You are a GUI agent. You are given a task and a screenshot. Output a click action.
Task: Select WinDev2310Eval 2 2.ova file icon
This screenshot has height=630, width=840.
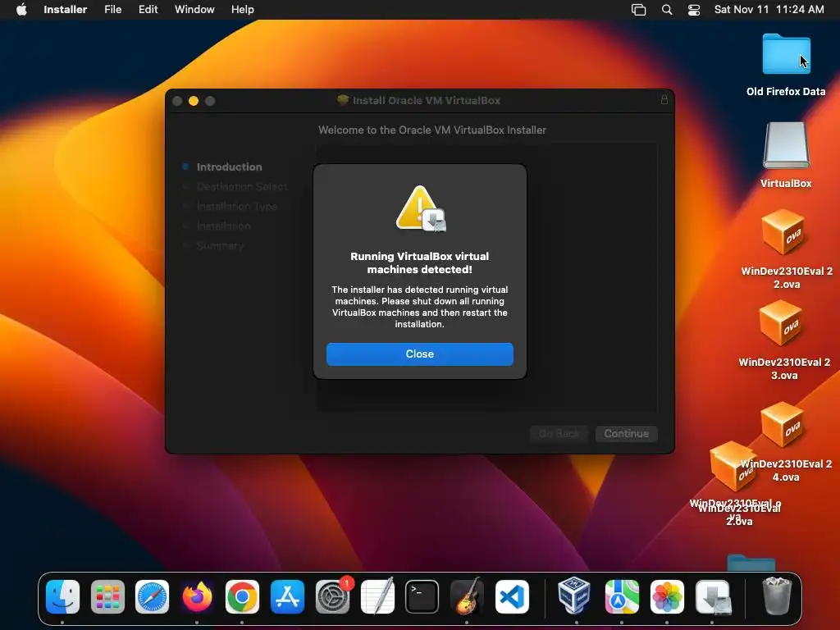point(783,233)
